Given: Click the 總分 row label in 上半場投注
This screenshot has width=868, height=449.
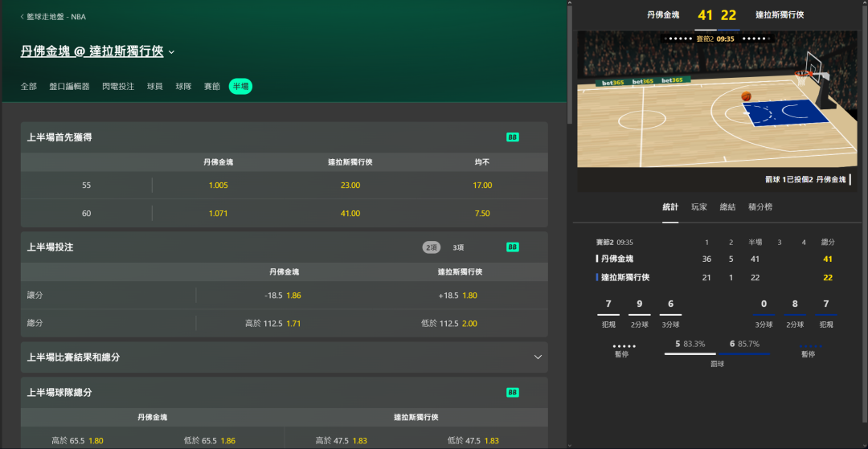Looking at the screenshot, I should click(35, 324).
